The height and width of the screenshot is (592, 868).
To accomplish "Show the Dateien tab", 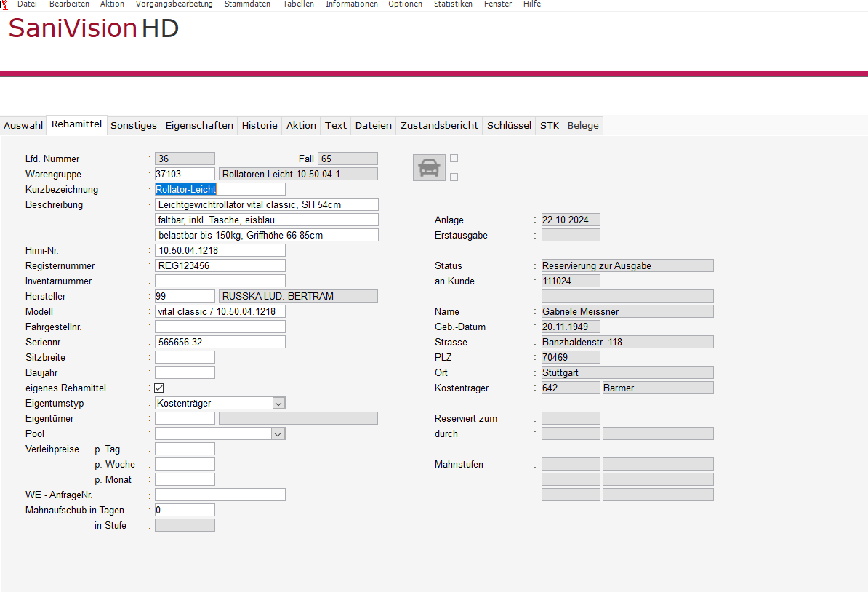I will (373, 126).
